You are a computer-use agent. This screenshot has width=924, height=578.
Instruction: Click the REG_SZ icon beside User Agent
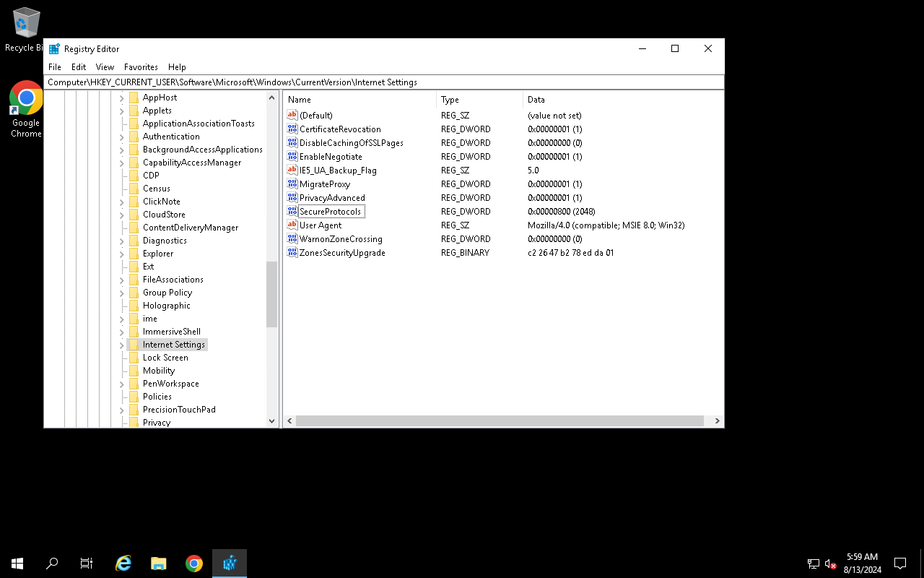pyautogui.click(x=292, y=225)
